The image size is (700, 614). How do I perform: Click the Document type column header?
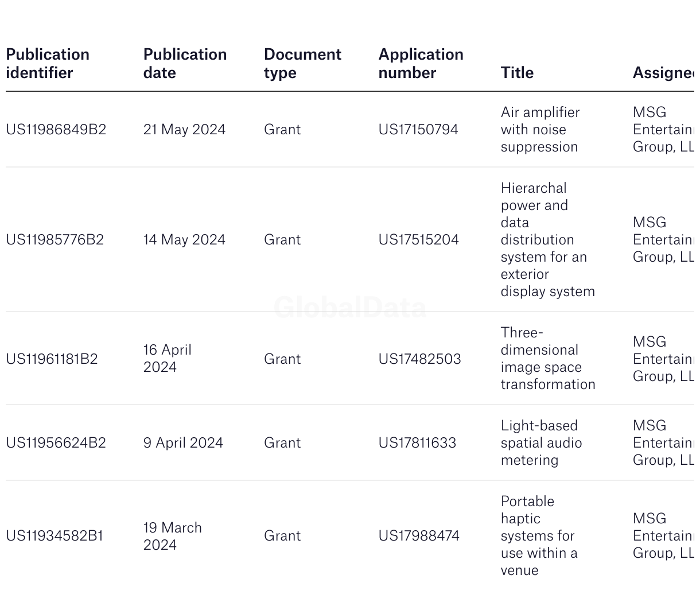coord(302,63)
